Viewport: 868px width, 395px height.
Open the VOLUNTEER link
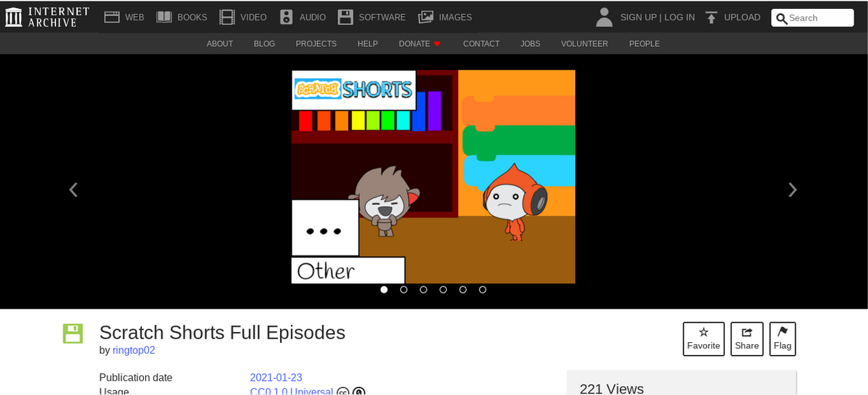tap(585, 44)
